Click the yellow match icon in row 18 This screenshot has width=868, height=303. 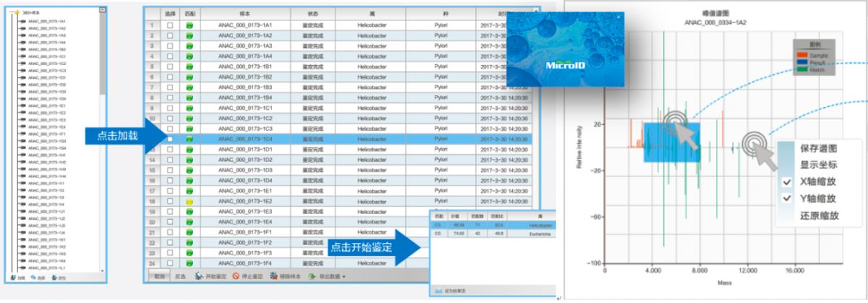190,201
